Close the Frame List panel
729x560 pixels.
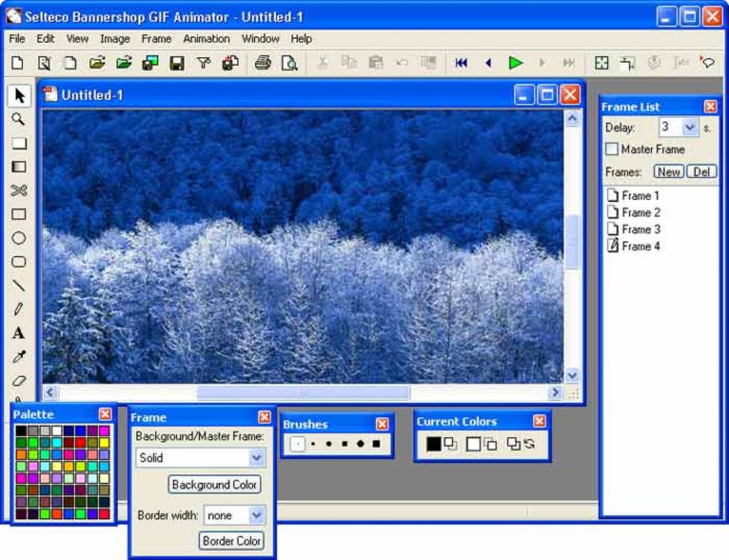(710, 107)
